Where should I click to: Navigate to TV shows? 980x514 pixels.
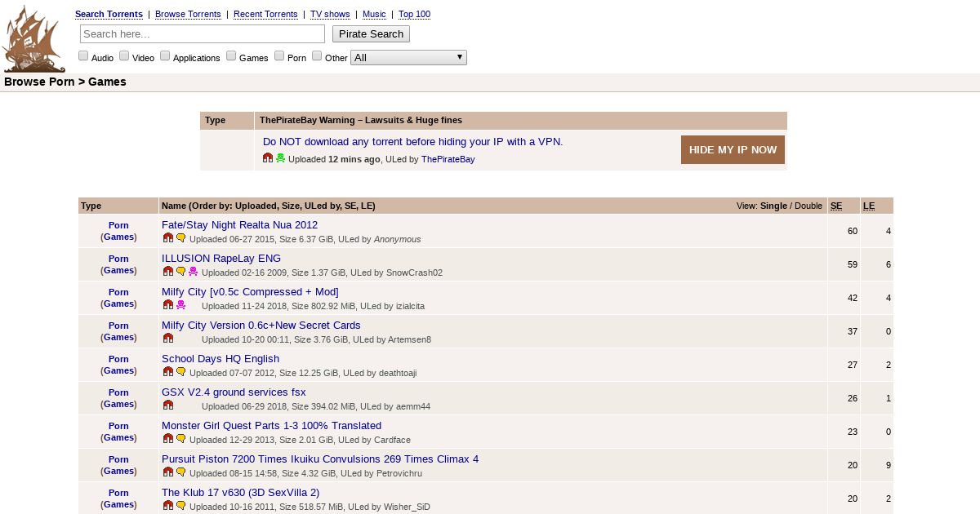pyautogui.click(x=330, y=14)
